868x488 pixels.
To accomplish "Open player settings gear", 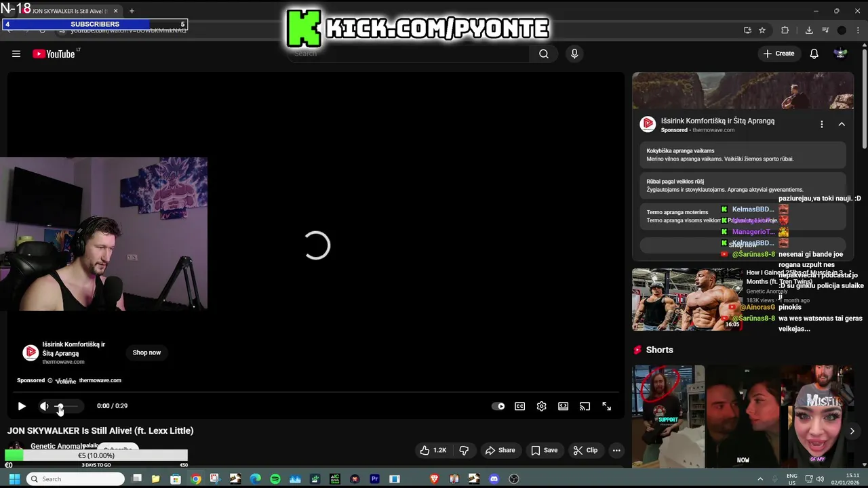I will [542, 406].
